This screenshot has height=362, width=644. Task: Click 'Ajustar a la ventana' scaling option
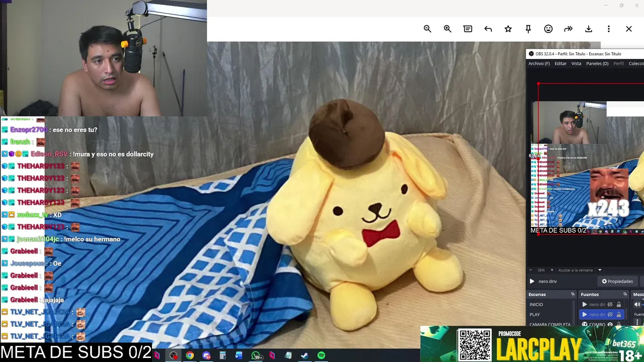click(x=576, y=270)
